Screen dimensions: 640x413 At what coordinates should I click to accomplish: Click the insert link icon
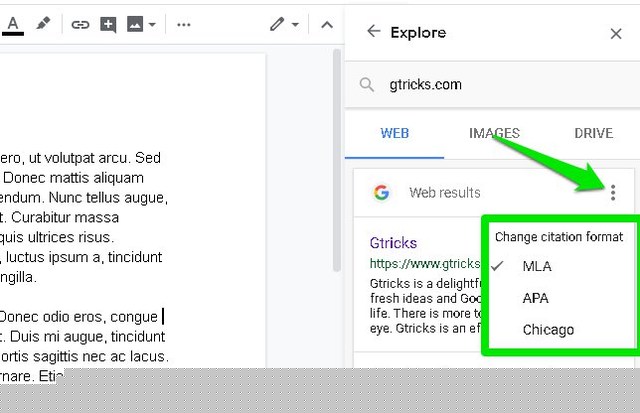(x=81, y=24)
